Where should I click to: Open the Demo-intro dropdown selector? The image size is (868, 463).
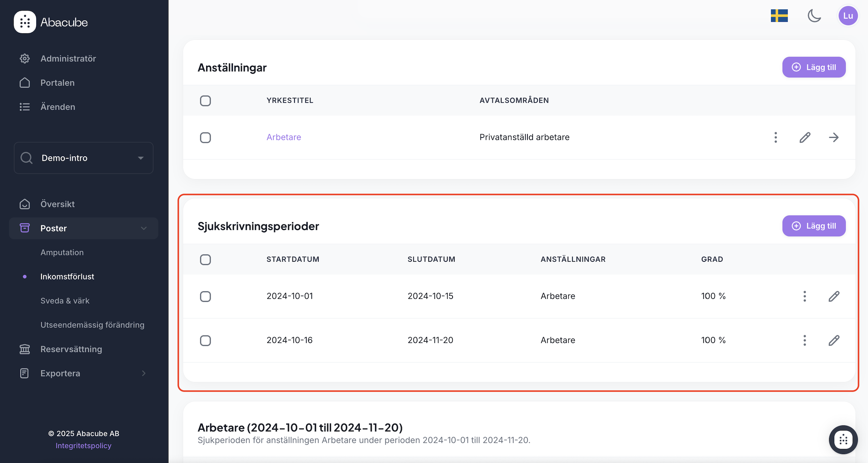point(83,158)
